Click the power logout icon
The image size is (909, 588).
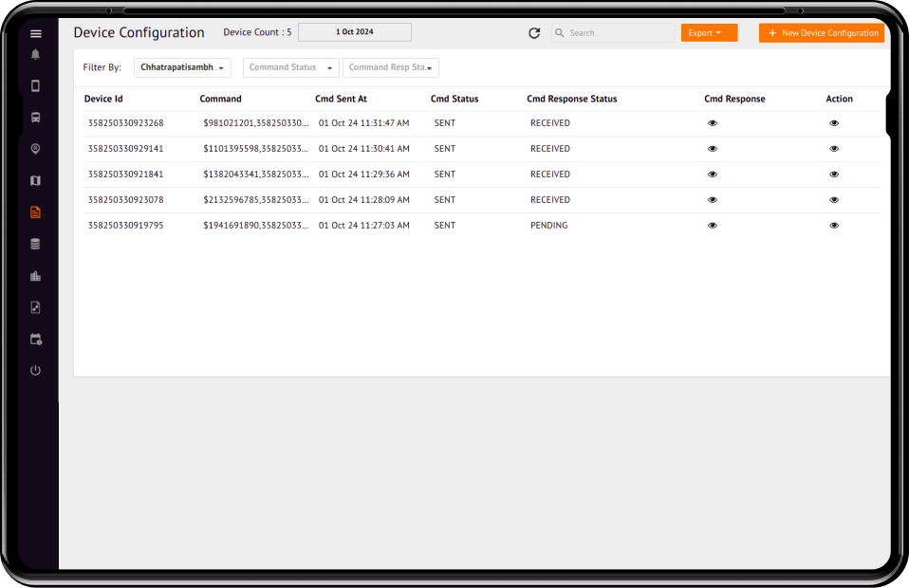[x=36, y=370]
